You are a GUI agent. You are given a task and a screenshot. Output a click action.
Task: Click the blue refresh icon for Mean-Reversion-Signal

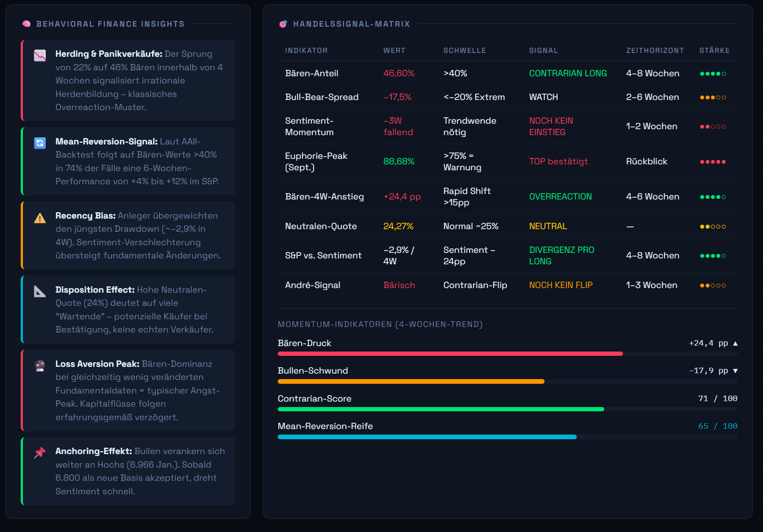[40, 143]
